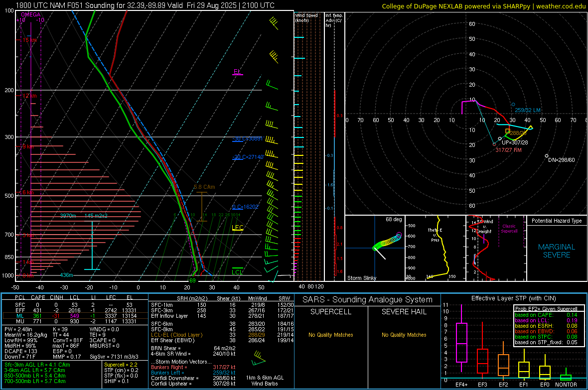588x390 pixels.
Task: Click the Sfc-3km AGL LR = 4.1 C/km line
Action: tap(37, 365)
